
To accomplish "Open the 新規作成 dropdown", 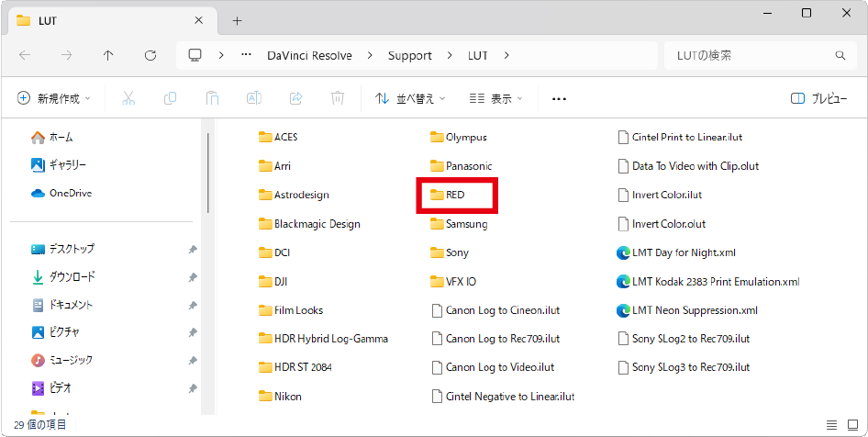I will coord(55,98).
